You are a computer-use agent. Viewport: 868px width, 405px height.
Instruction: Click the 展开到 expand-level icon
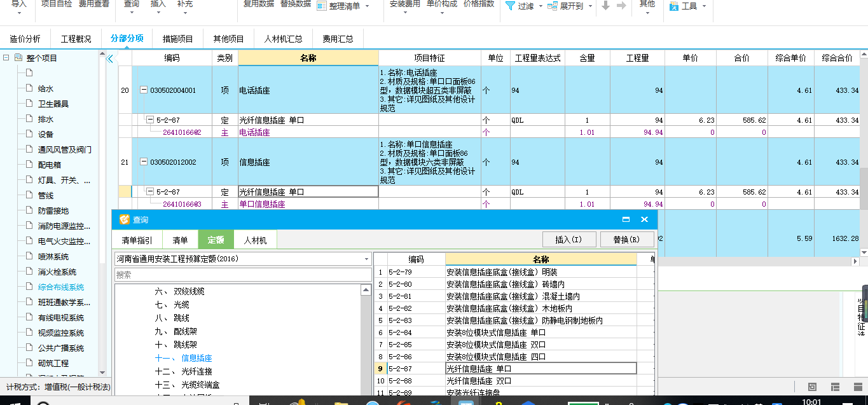point(552,6)
